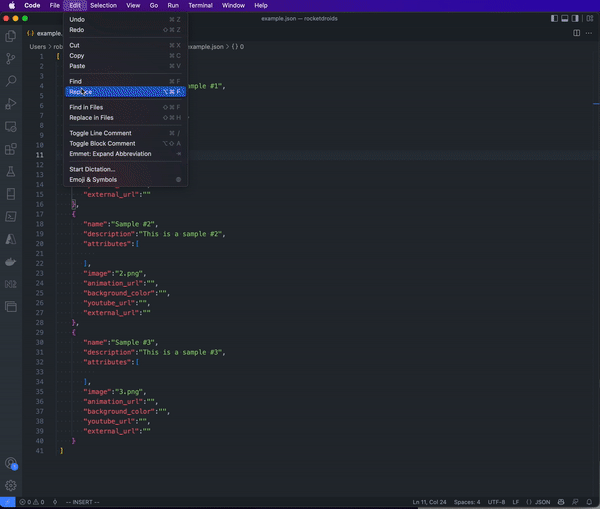This screenshot has height=509, width=600.
Task: Choose Emoji & Symbols menu item
Action: click(x=125, y=179)
